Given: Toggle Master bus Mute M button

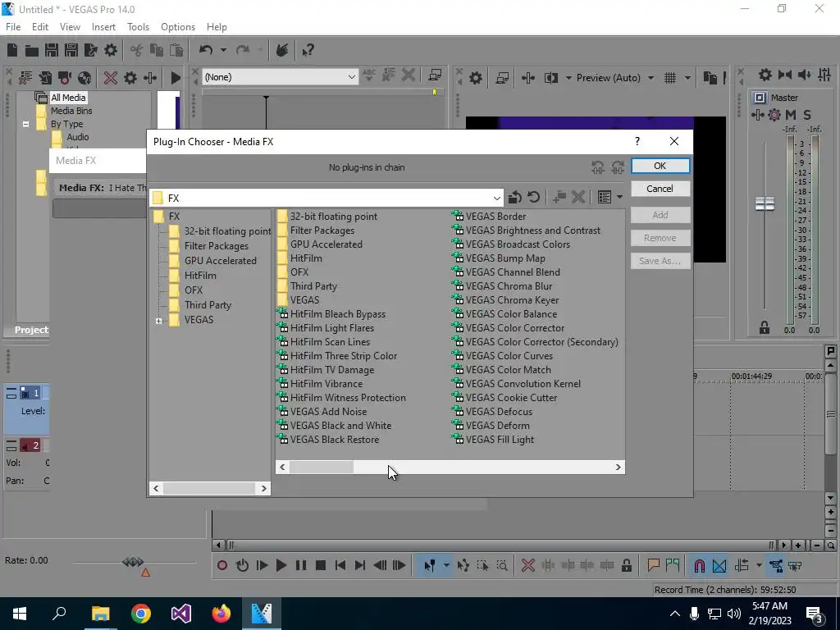Looking at the screenshot, I should tap(790, 115).
